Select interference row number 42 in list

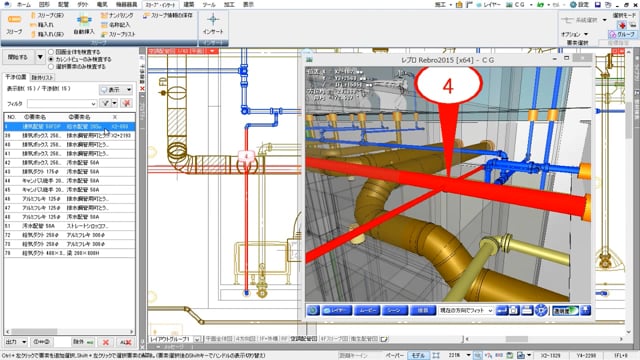pyautogui.click(x=69, y=162)
